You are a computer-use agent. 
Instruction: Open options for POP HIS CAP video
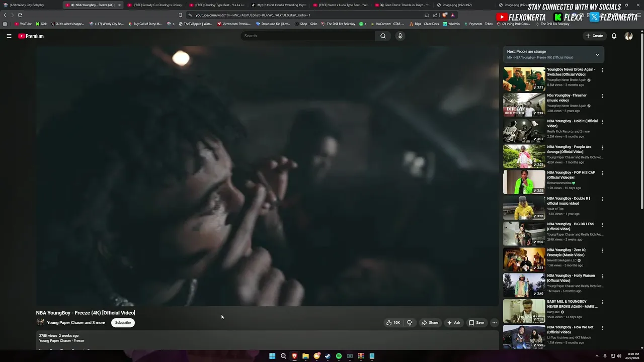[602, 173]
